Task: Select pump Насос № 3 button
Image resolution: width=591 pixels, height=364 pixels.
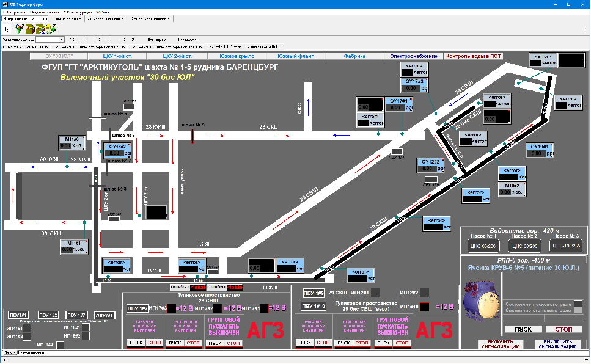Action: 566,246
